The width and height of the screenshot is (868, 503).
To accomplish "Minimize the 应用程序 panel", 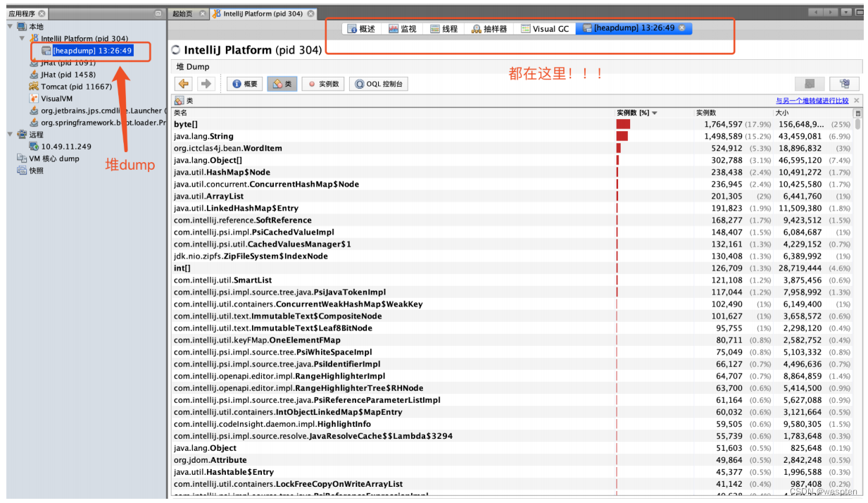I will pyautogui.click(x=158, y=13).
